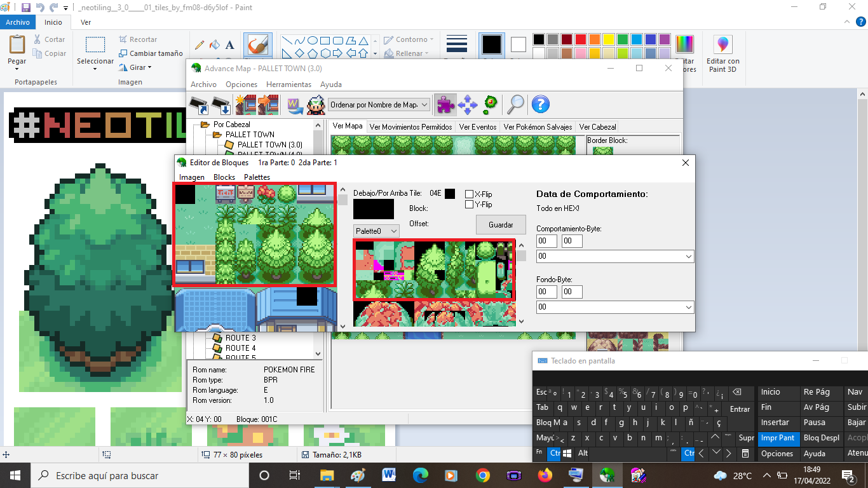Enable the X-Flip checkbox
The image size is (868, 488).
point(469,194)
